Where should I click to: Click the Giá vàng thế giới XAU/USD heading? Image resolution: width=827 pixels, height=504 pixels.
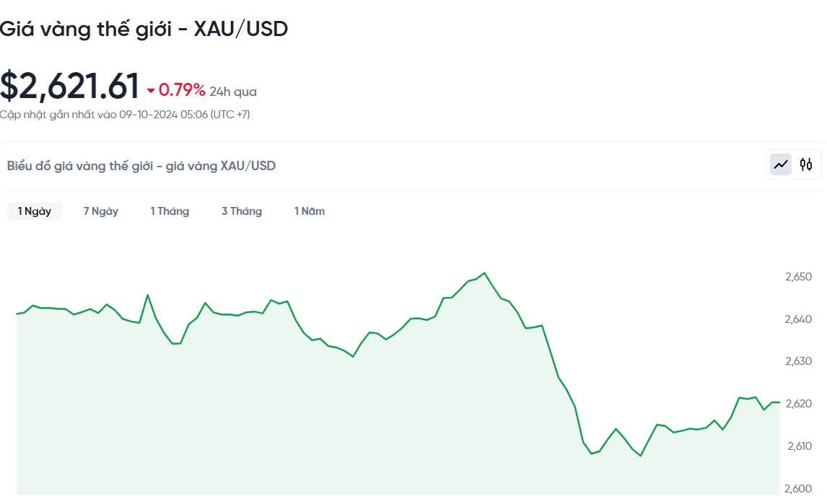click(144, 29)
